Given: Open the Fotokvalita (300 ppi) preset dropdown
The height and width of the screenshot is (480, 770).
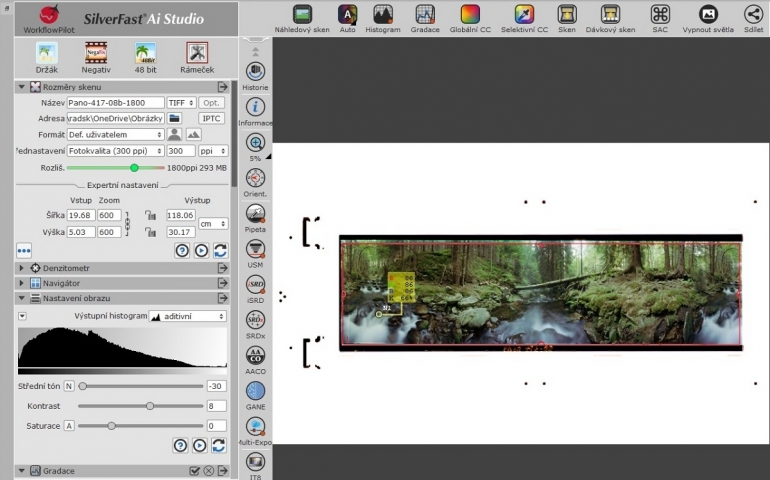Looking at the screenshot, I should (115, 151).
